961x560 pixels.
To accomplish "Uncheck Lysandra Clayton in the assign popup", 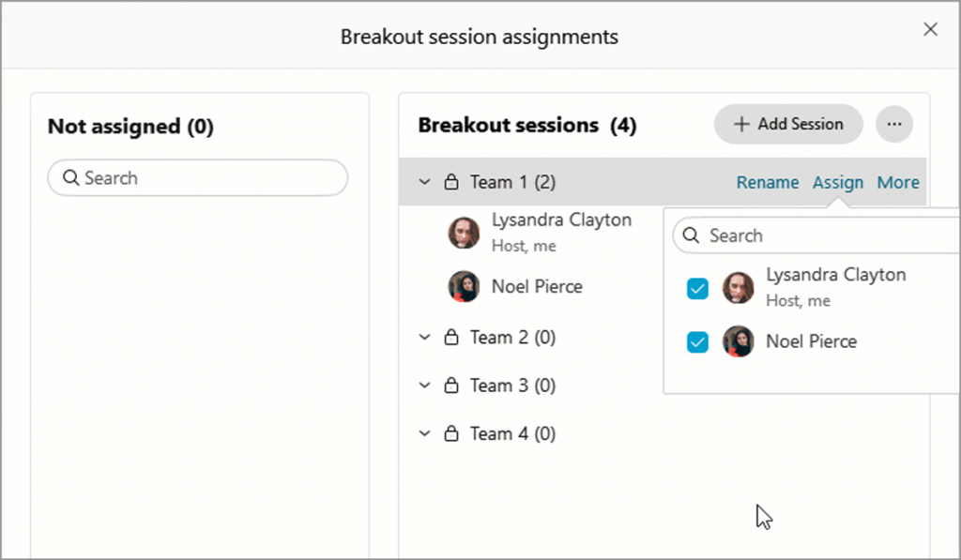I will 697,289.
